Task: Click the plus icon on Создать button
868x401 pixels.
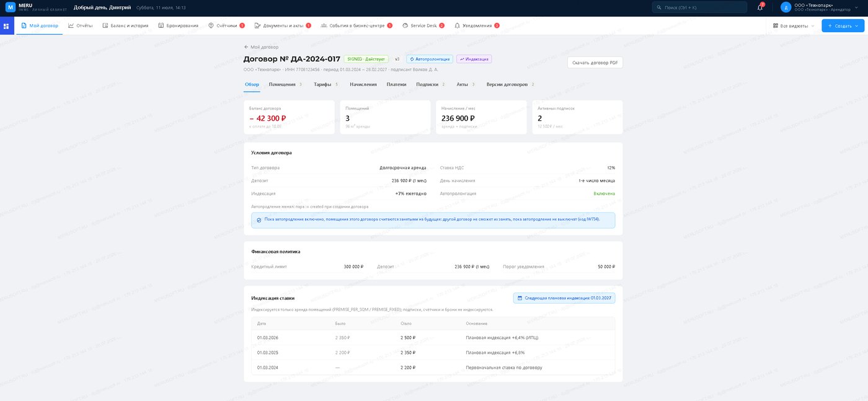Action: (830, 25)
